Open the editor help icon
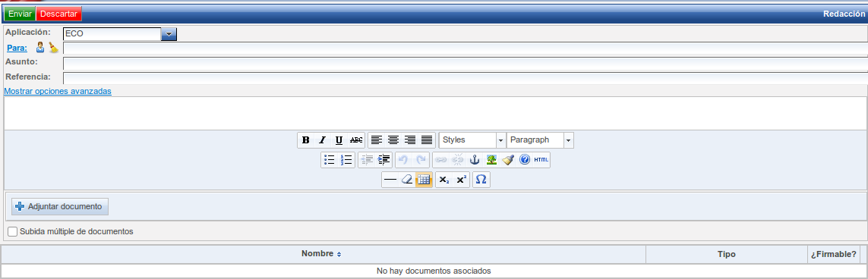 click(525, 160)
